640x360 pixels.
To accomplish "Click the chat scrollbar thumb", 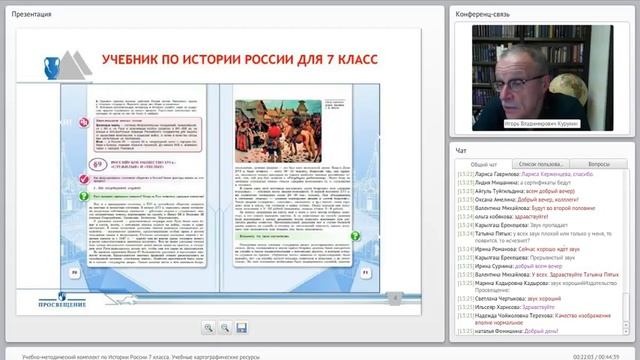I will [627, 306].
